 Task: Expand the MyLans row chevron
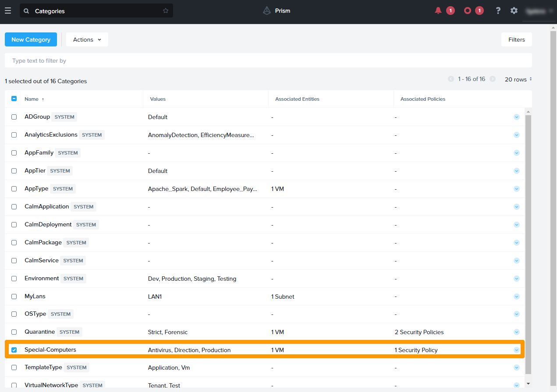(516, 297)
